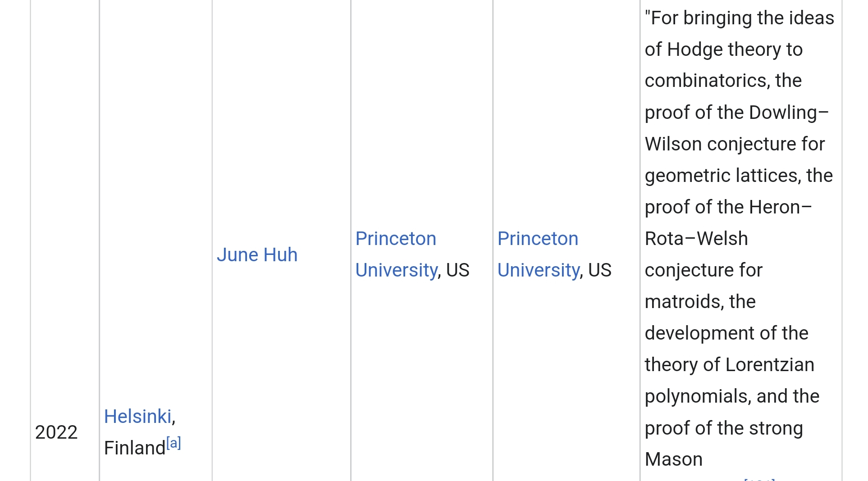The width and height of the screenshot is (868, 481).
Task: Click the Helsinki city link
Action: (138, 417)
